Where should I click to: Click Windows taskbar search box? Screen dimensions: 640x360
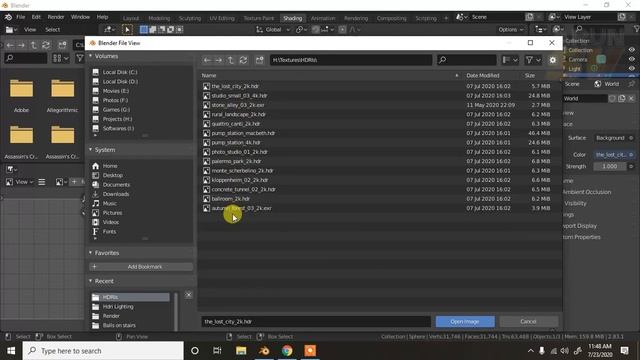coord(103,351)
